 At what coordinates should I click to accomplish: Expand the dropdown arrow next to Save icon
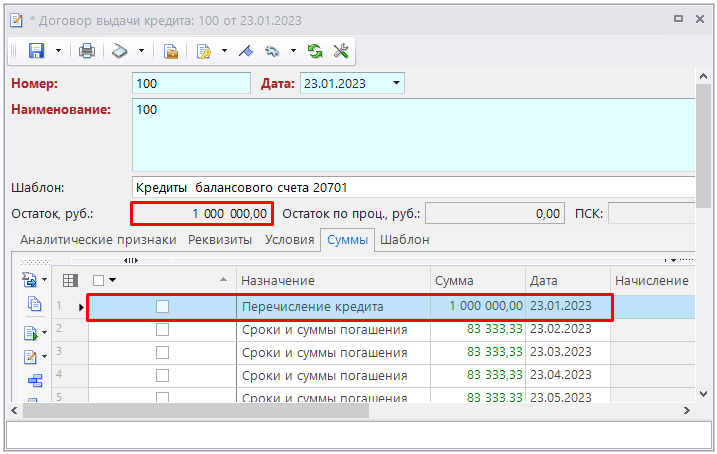(59, 51)
